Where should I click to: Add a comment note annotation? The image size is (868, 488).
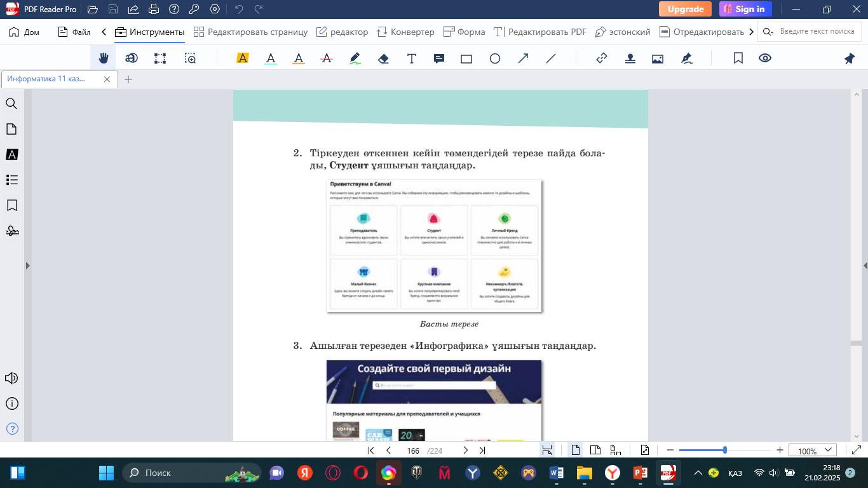438,58
